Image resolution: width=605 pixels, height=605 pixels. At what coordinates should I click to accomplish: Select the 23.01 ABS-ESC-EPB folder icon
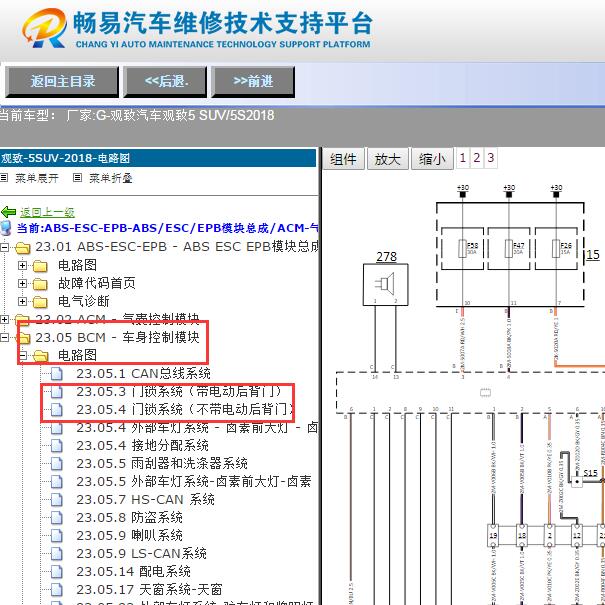[22, 247]
